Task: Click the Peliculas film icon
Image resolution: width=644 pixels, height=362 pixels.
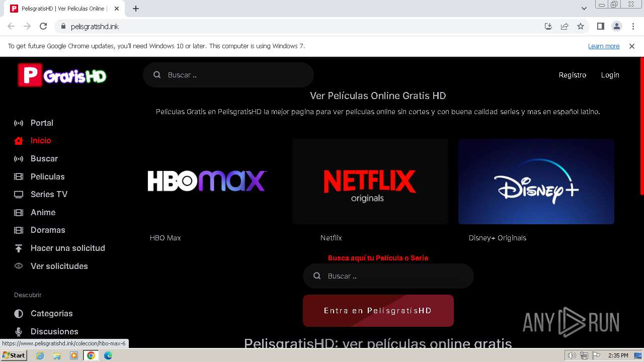Action: pos(19,176)
